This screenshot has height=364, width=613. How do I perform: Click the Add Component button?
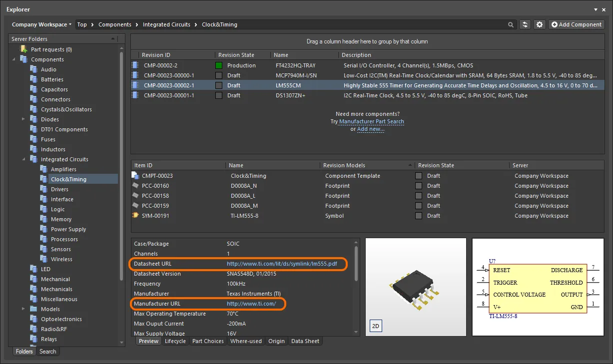point(577,24)
